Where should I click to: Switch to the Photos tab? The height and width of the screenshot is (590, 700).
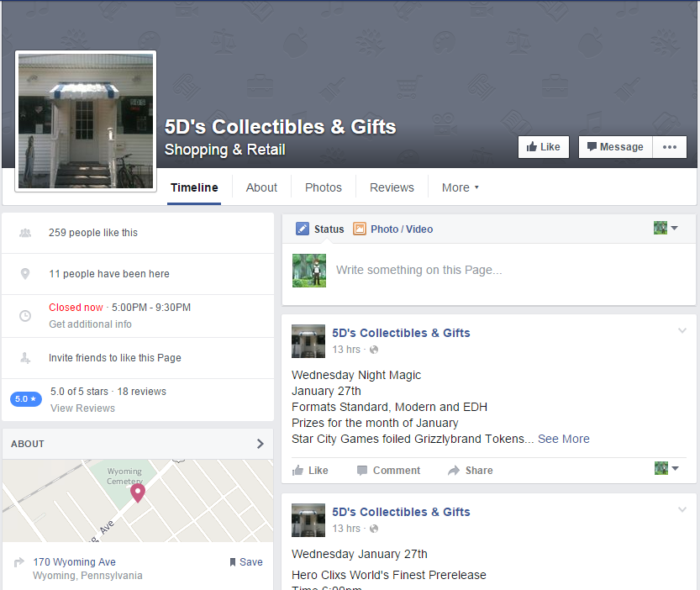(x=324, y=187)
